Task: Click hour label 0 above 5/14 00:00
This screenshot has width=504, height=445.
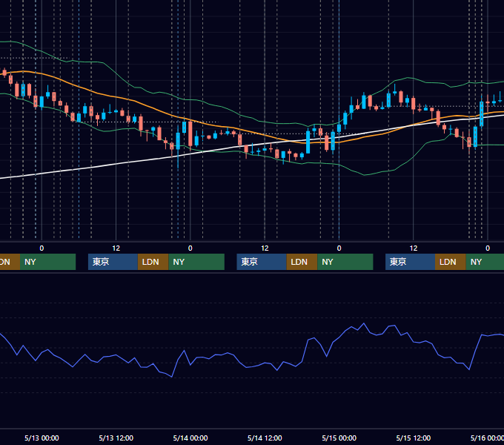Action: pos(190,248)
